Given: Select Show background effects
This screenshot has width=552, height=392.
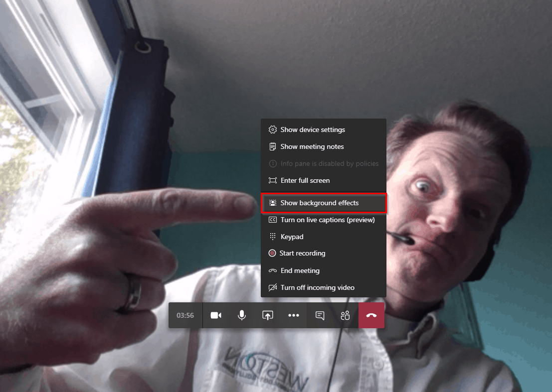Looking at the screenshot, I should pos(324,203).
